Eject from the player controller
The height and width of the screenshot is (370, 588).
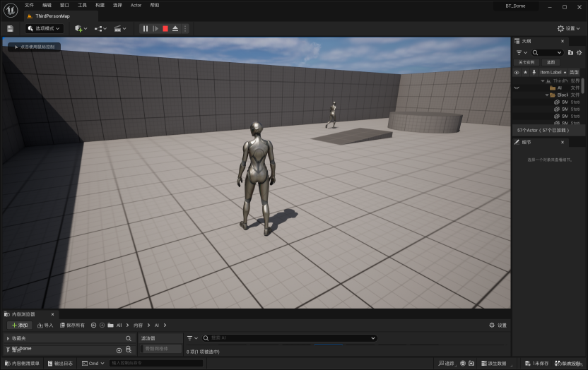point(175,28)
